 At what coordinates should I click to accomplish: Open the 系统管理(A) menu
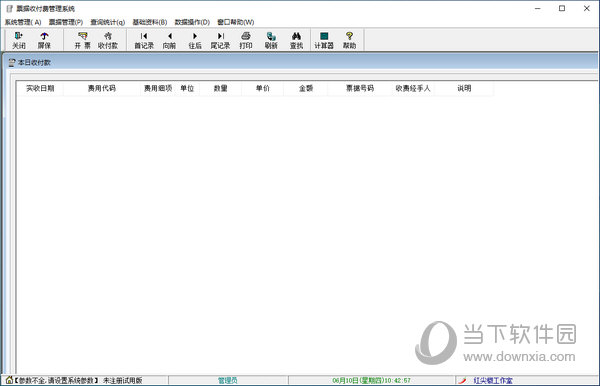[23, 22]
